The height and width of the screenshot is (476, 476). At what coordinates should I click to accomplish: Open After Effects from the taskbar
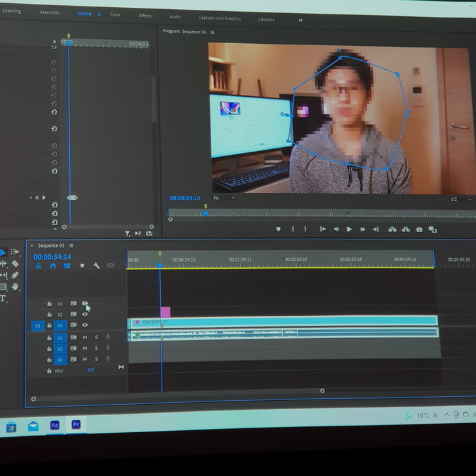[x=55, y=425]
